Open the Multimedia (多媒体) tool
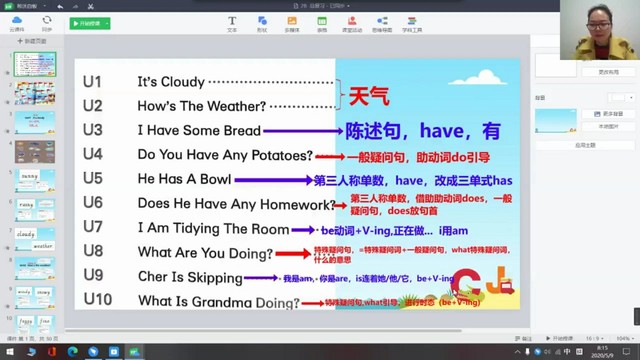The width and height of the screenshot is (640, 360). click(292, 24)
